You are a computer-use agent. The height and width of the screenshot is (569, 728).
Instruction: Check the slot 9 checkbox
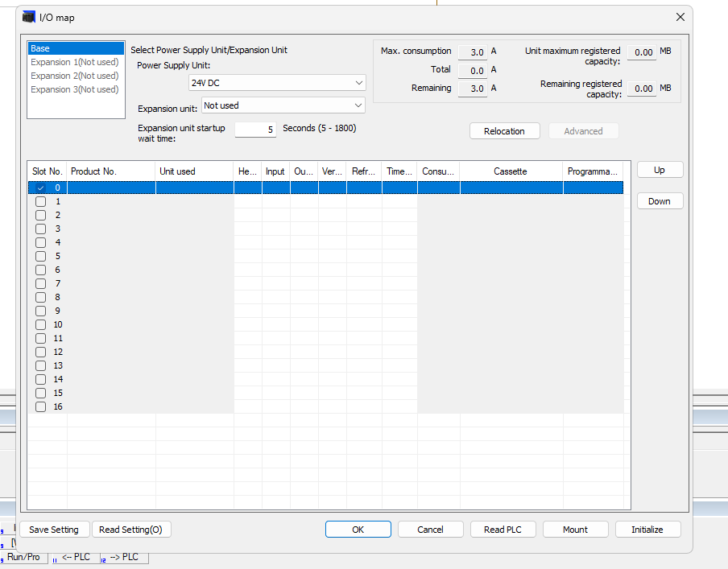(x=41, y=311)
